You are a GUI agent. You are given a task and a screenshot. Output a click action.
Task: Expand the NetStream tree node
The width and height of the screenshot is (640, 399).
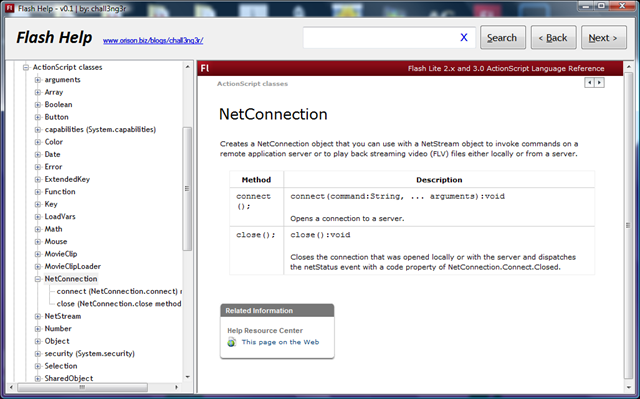coord(38,316)
